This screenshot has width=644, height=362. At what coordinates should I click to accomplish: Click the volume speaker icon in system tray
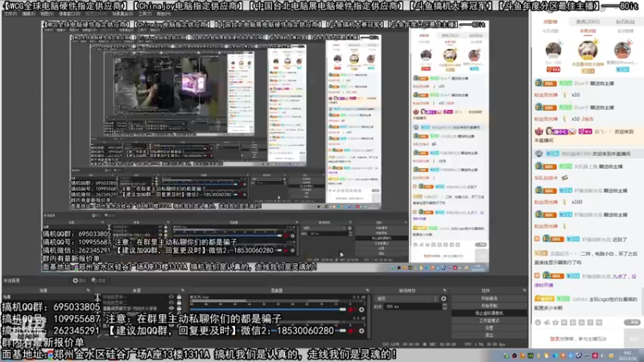coord(602,356)
